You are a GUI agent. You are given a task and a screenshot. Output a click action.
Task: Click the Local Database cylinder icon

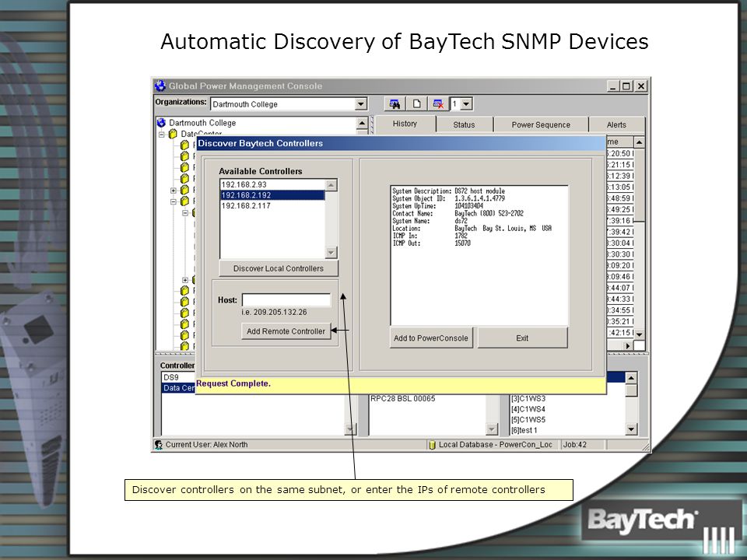pos(432,445)
